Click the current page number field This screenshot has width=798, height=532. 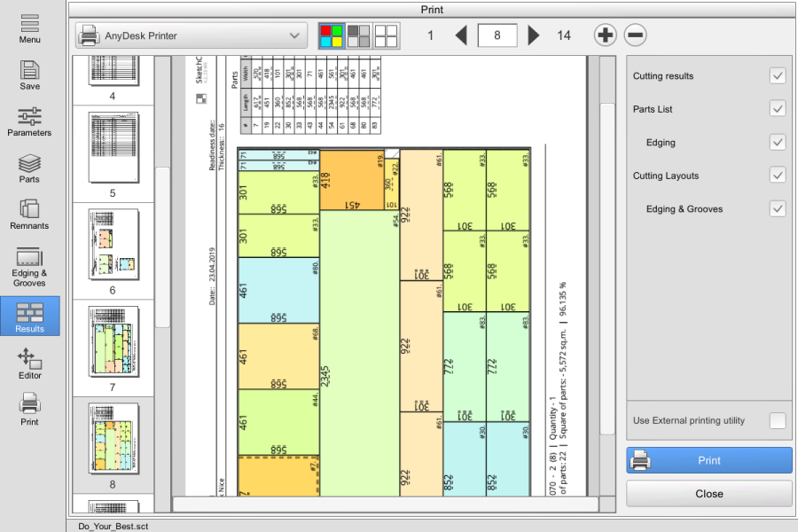497,35
